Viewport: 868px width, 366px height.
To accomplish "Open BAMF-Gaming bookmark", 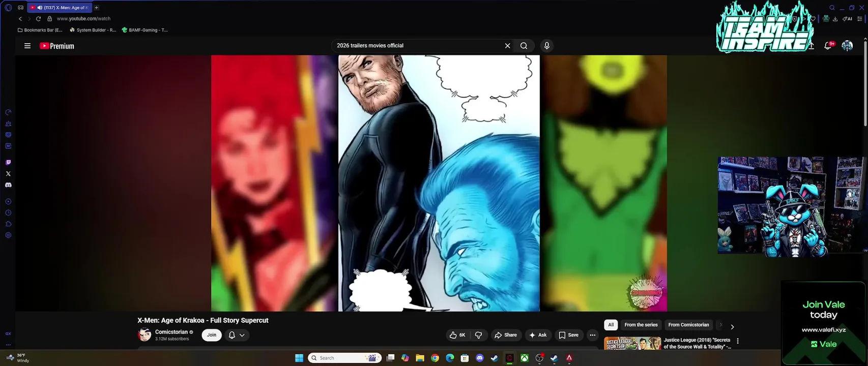I will (x=144, y=30).
